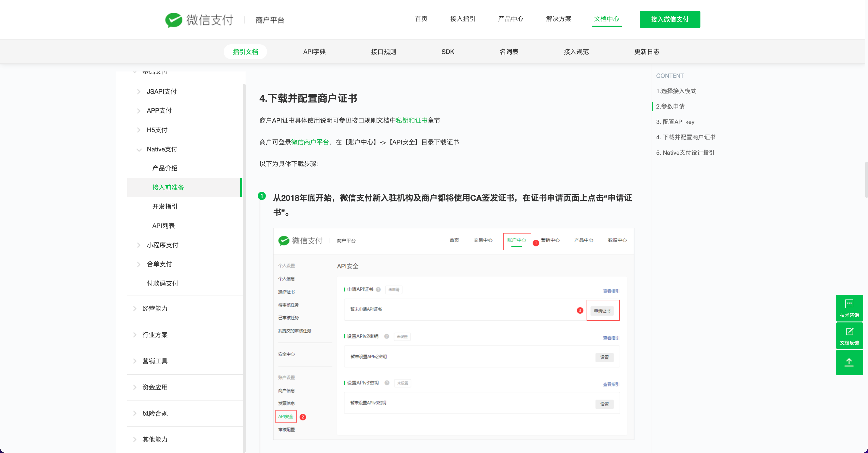
Task: Open the 接口规则 tab
Action: tap(383, 52)
